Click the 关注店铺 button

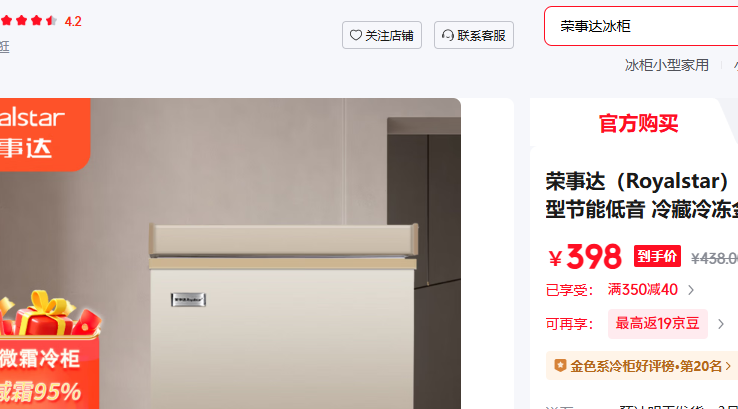click(382, 35)
